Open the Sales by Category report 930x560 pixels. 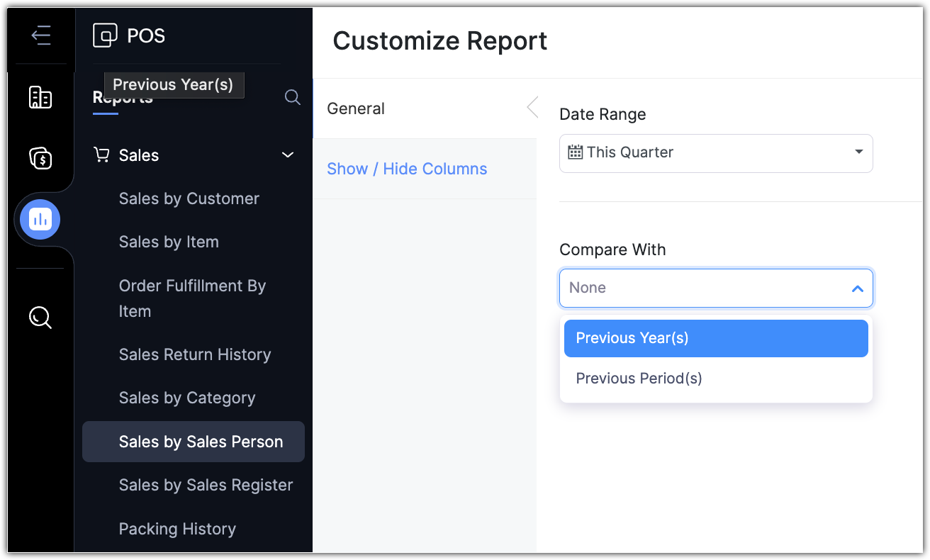click(187, 398)
